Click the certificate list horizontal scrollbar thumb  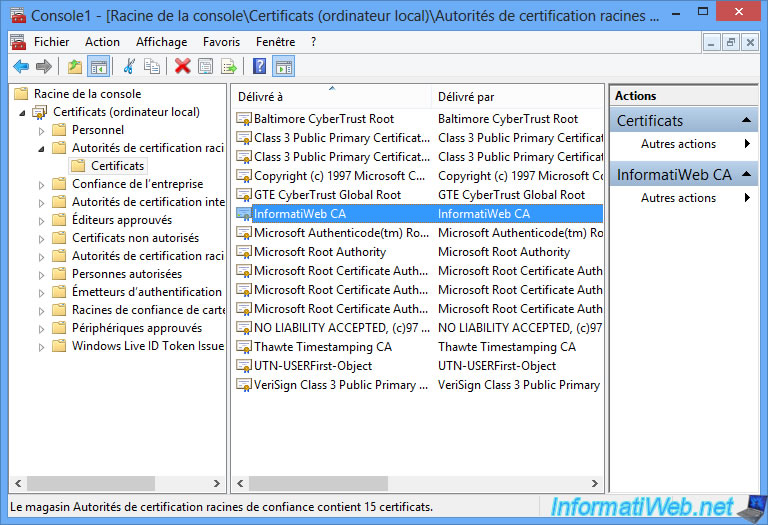318,484
